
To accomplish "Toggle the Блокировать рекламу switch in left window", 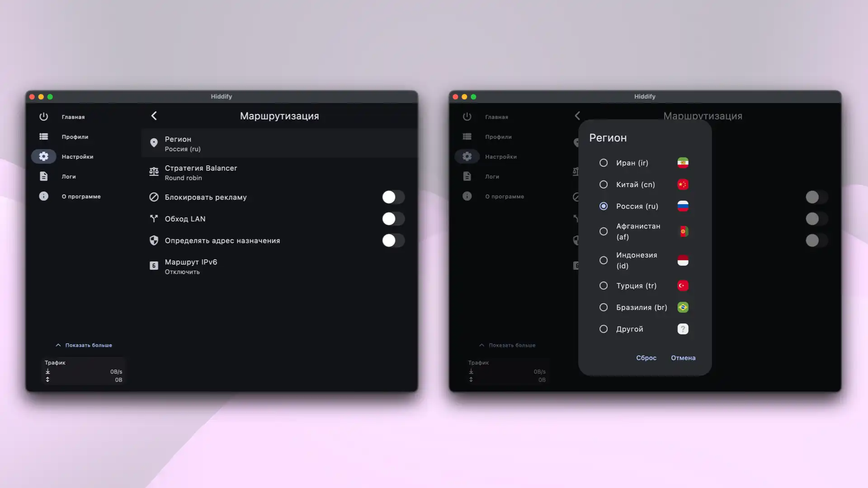I will point(393,197).
